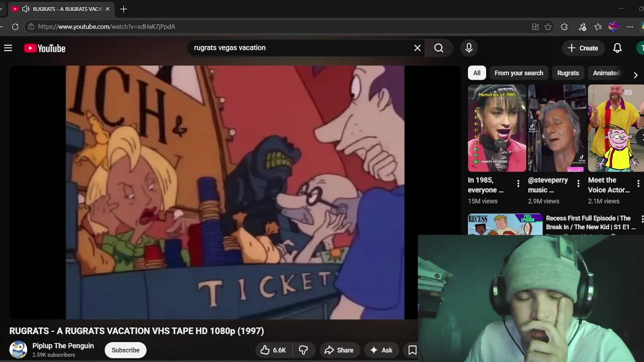Click the 2.59K subscribers text

(x=54, y=355)
